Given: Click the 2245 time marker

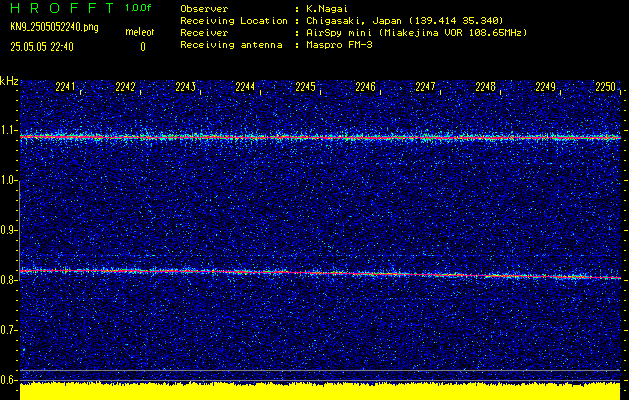Looking at the screenshot, I should 305,87.
